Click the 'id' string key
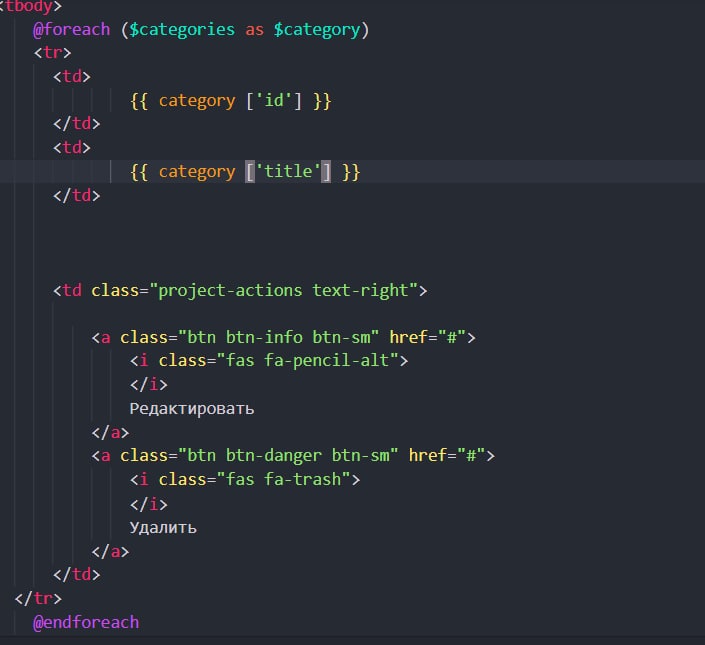 [x=274, y=100]
